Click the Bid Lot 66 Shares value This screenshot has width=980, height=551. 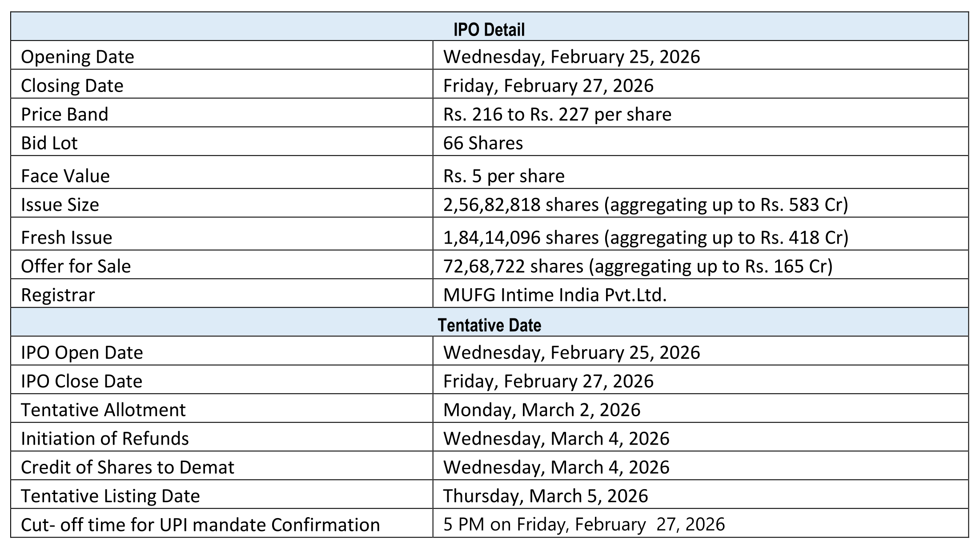pos(483,143)
